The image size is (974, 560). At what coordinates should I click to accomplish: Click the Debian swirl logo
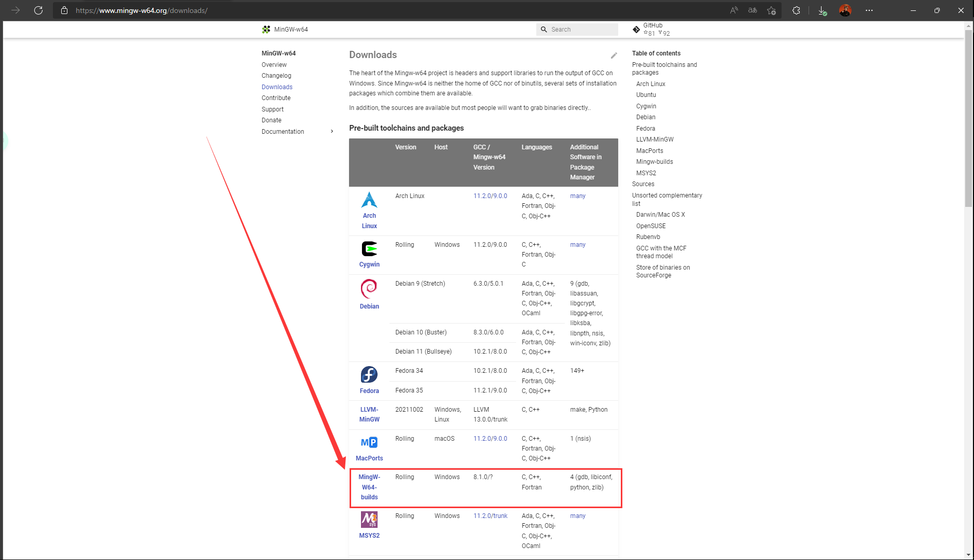pyautogui.click(x=369, y=289)
